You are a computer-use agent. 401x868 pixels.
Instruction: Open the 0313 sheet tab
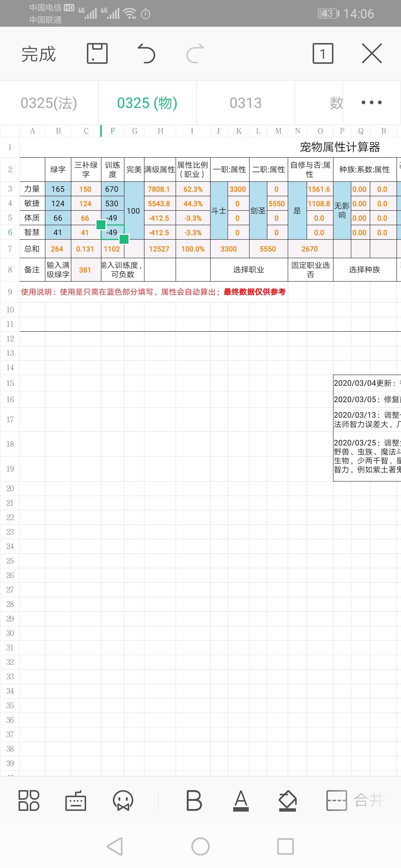click(x=246, y=103)
